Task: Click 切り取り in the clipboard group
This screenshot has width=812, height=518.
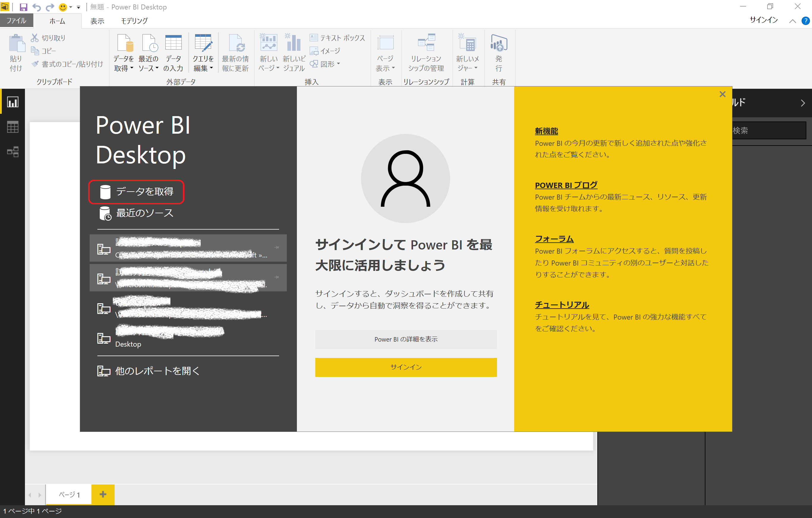Action: coord(48,38)
